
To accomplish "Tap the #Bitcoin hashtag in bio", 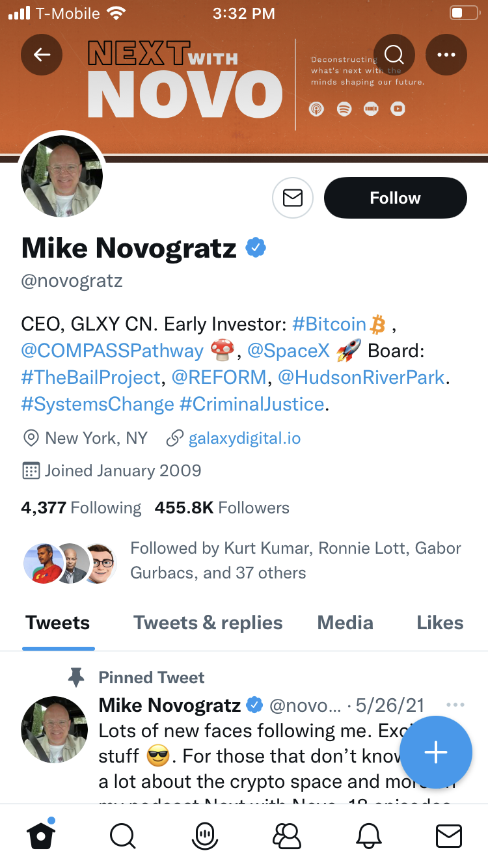I will point(329,324).
